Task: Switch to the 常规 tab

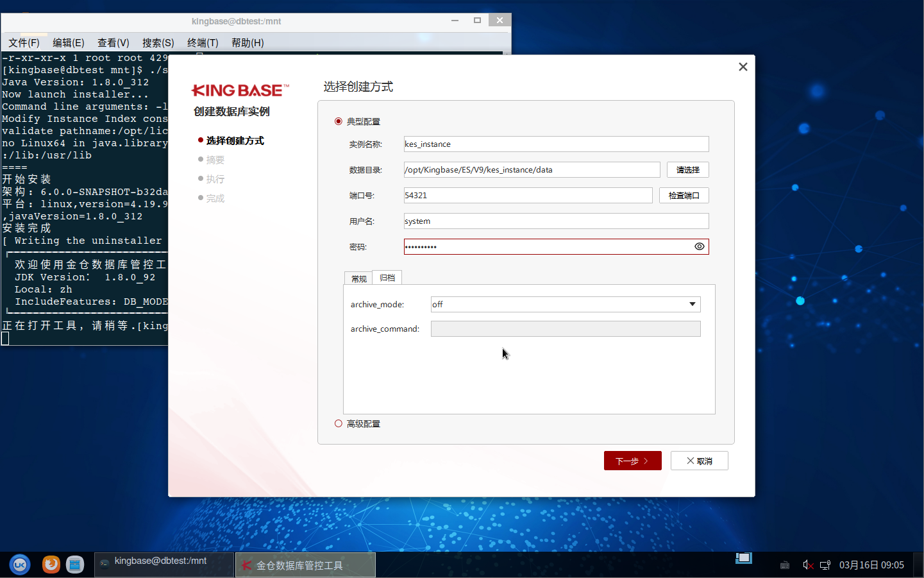Action: coord(358,278)
